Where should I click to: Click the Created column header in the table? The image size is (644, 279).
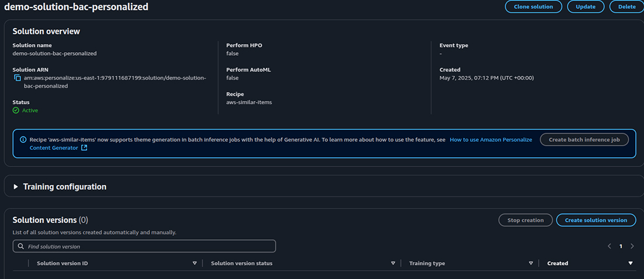558,263
